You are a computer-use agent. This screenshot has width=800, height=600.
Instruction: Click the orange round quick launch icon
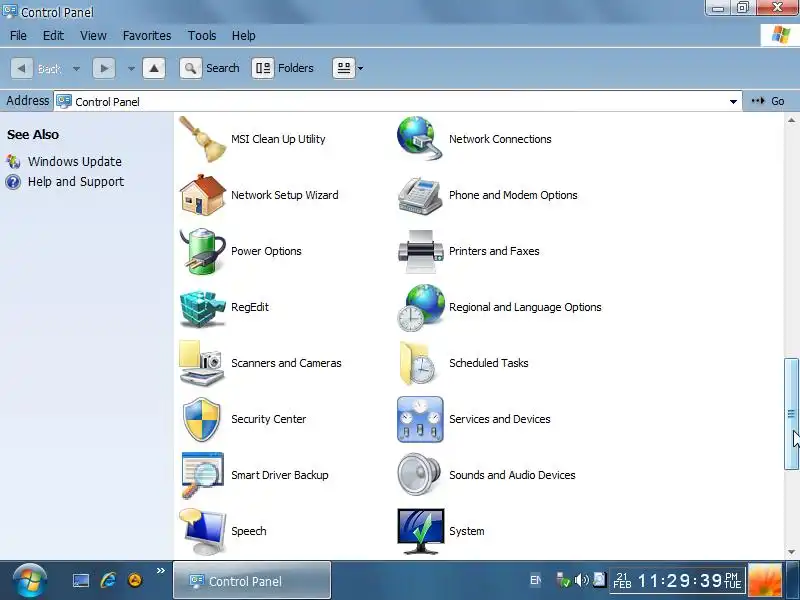tap(135, 580)
